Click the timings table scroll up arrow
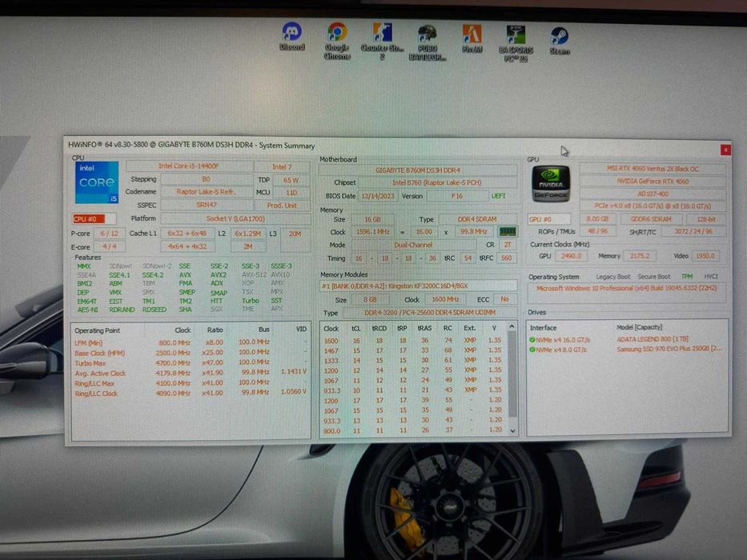Viewport: 747px width, 560px height. [512, 326]
